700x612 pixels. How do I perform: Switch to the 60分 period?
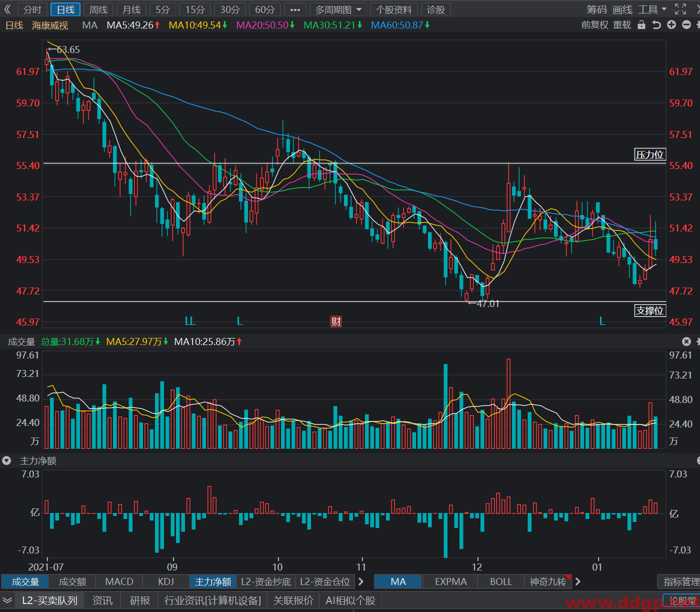tap(265, 9)
